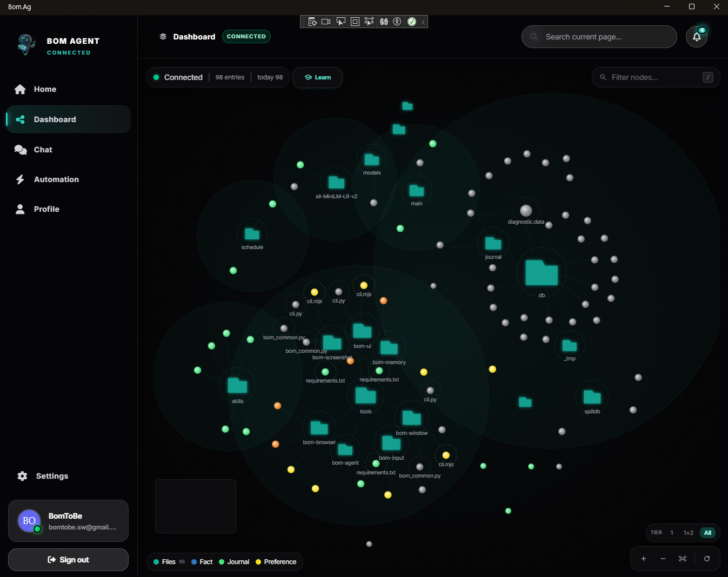Click the fit-to-screen icon in zoom controls
Screen dimensions: 728x577
pyautogui.click(x=682, y=559)
